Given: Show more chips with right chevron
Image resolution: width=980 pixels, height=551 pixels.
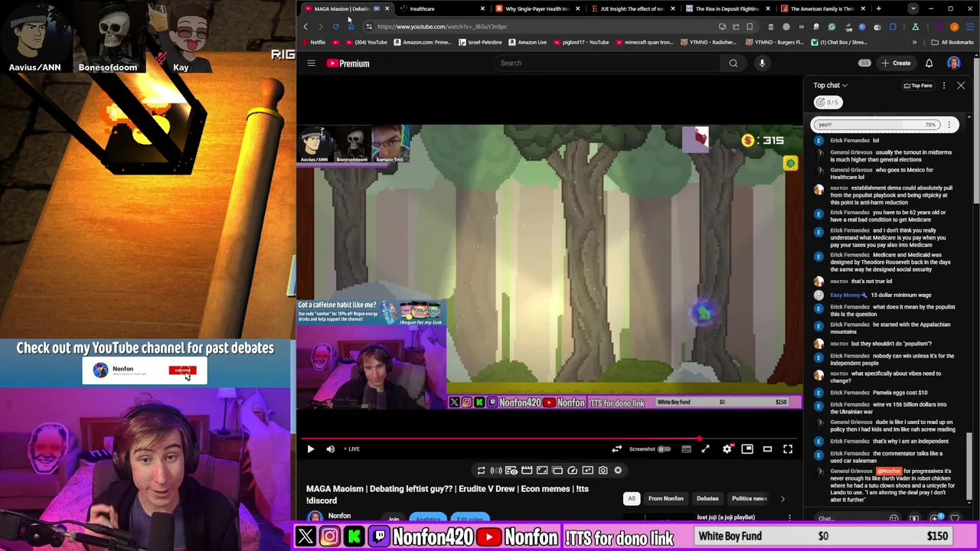Looking at the screenshot, I should (x=782, y=499).
